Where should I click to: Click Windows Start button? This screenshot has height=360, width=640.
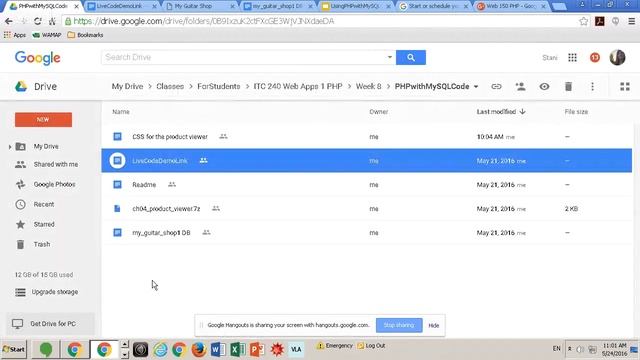pos(14,349)
